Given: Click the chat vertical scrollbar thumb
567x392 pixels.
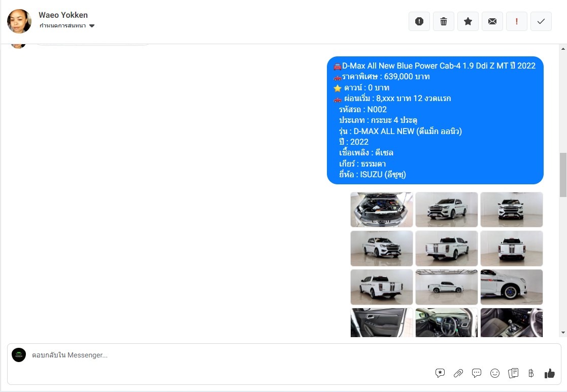Looking at the screenshot, I should (x=563, y=175).
